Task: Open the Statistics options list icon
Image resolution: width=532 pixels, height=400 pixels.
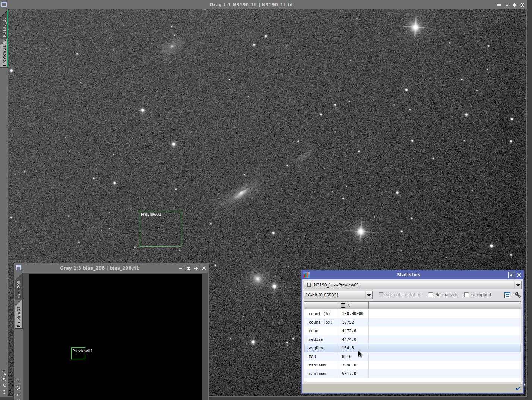Action: point(507,295)
